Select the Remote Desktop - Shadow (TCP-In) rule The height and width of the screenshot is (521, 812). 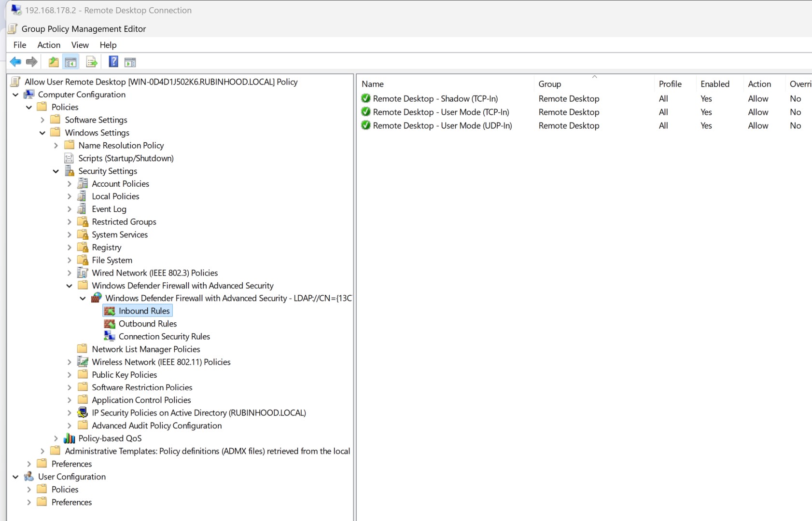pos(435,98)
